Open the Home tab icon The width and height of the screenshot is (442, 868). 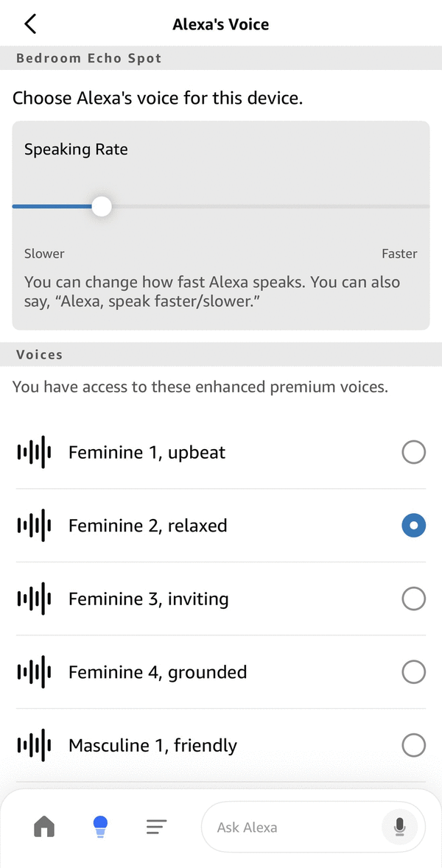44,827
